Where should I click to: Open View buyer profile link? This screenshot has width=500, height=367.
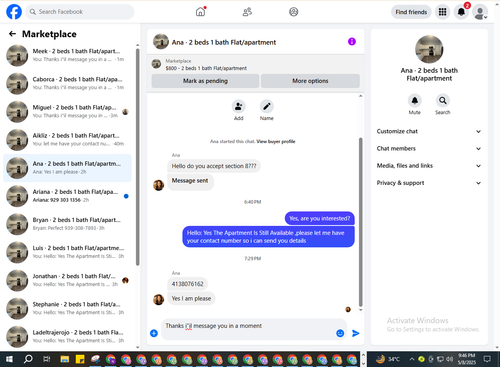[276, 141]
